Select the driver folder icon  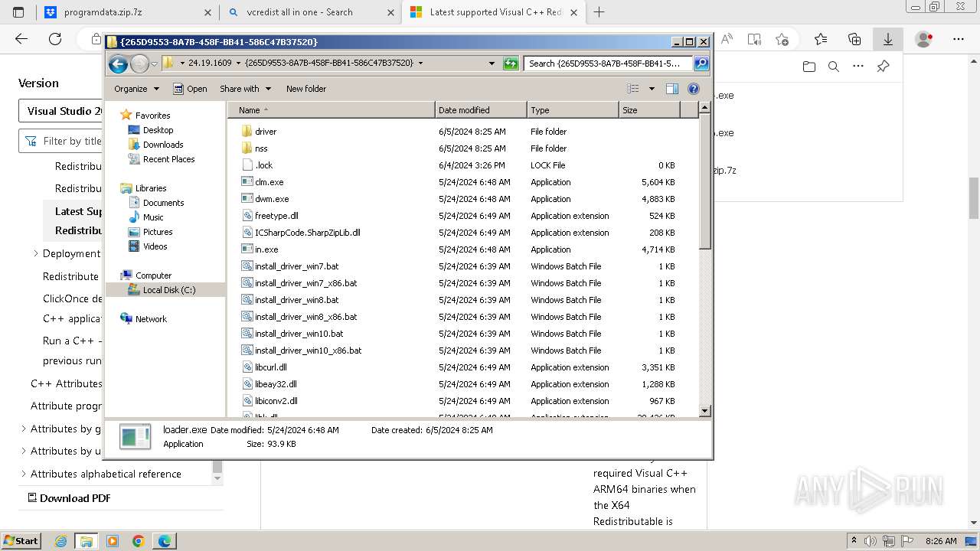tap(247, 132)
